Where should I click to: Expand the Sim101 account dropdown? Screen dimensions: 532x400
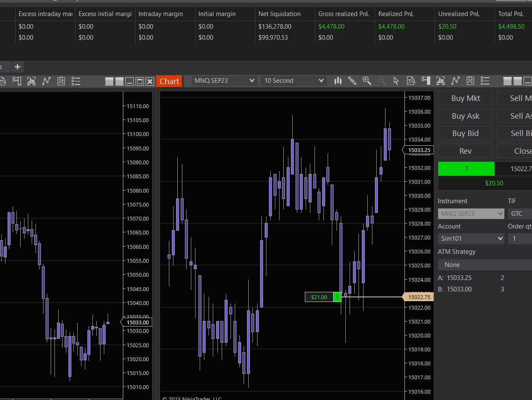[x=471, y=239]
